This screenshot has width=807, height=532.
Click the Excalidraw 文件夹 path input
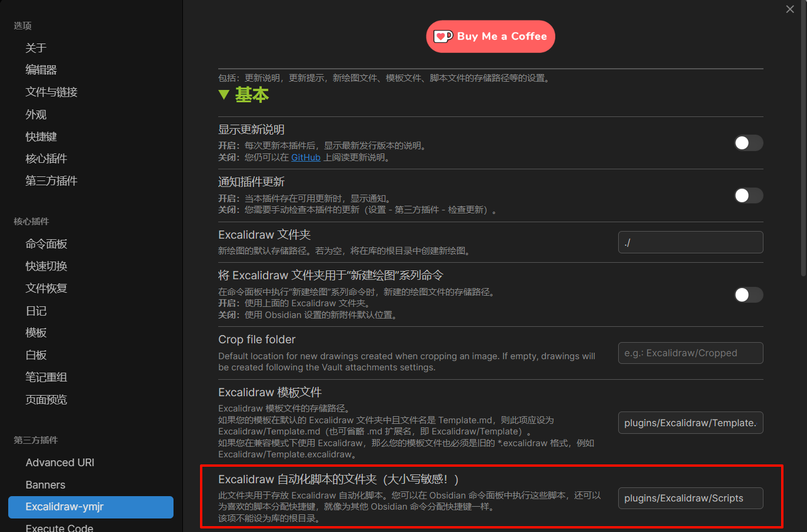(x=691, y=242)
